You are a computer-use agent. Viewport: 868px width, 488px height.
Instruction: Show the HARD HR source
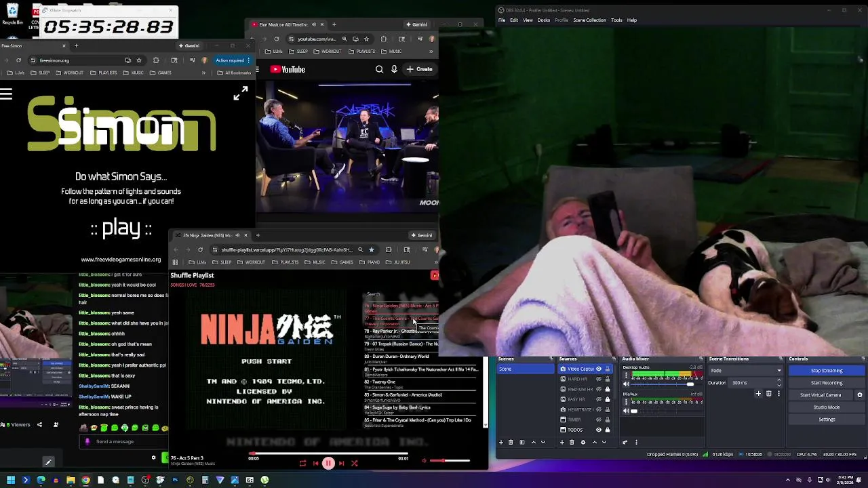click(x=599, y=379)
